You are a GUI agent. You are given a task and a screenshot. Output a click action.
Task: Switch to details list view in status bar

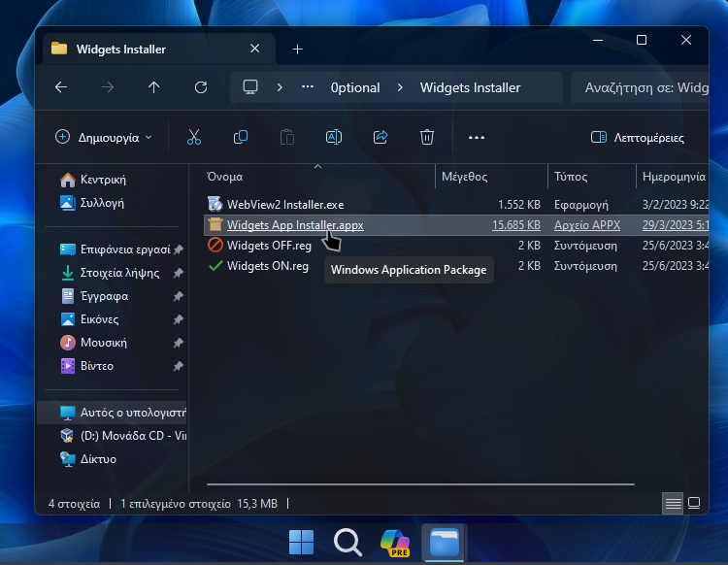tap(673, 503)
